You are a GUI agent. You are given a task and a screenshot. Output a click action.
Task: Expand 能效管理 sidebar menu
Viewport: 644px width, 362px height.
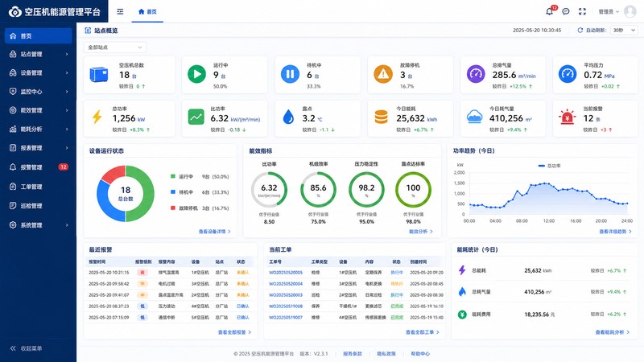coord(38,110)
